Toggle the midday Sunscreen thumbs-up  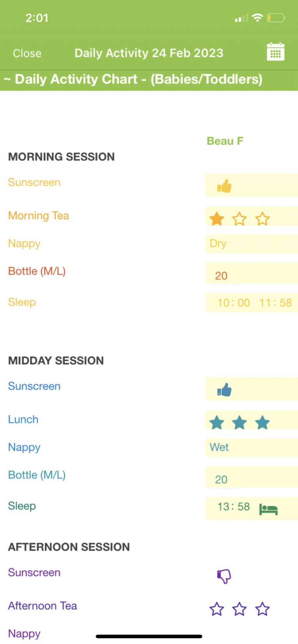point(224,390)
